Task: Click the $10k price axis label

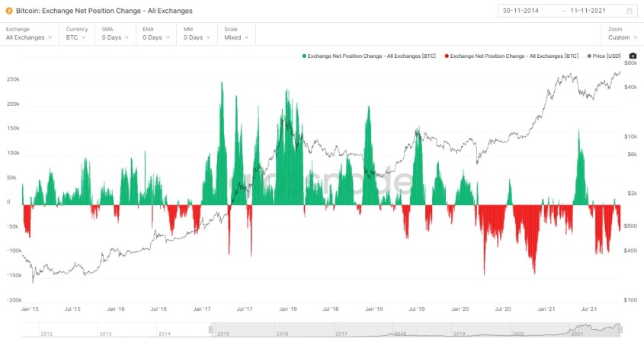Action: (630, 136)
